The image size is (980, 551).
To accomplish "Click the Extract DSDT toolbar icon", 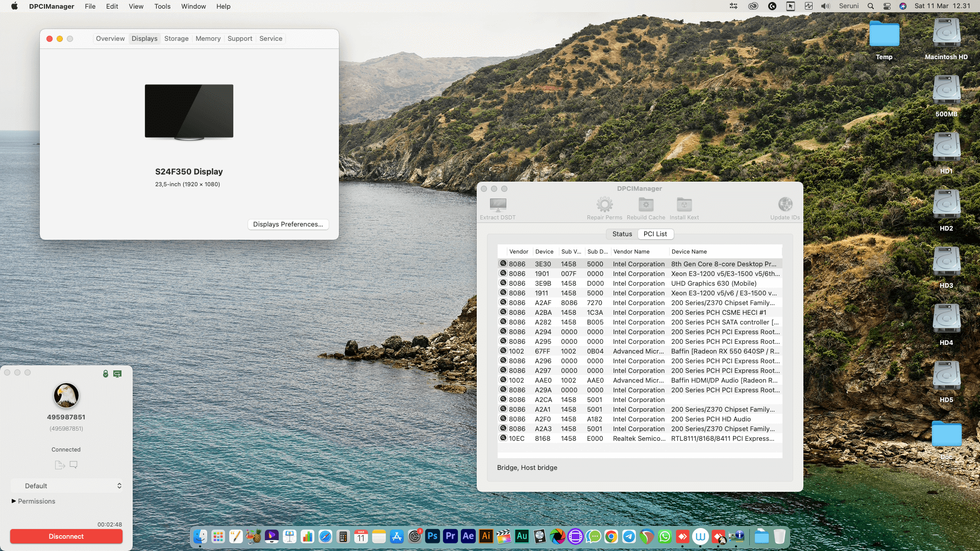I will (x=498, y=205).
